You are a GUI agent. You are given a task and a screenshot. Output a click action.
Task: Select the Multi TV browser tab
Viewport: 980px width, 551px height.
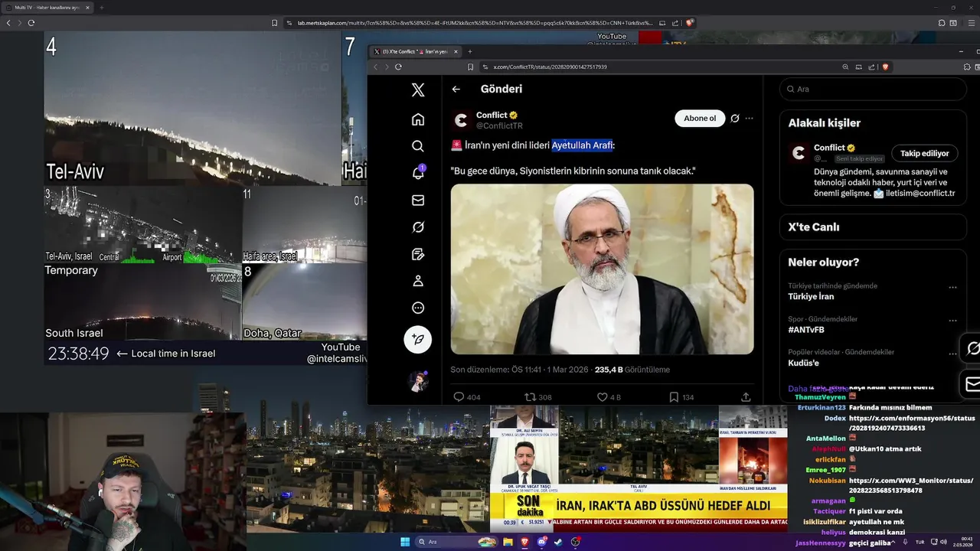[46, 8]
